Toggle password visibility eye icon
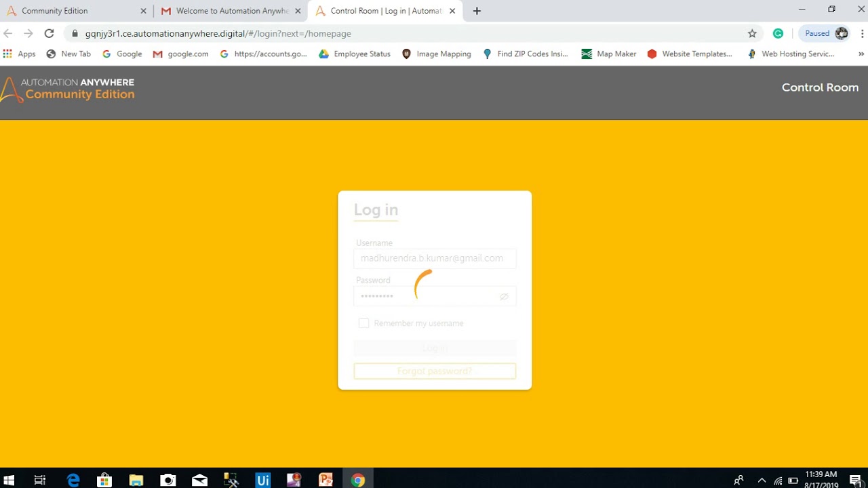The height and width of the screenshot is (488, 868). (x=504, y=296)
